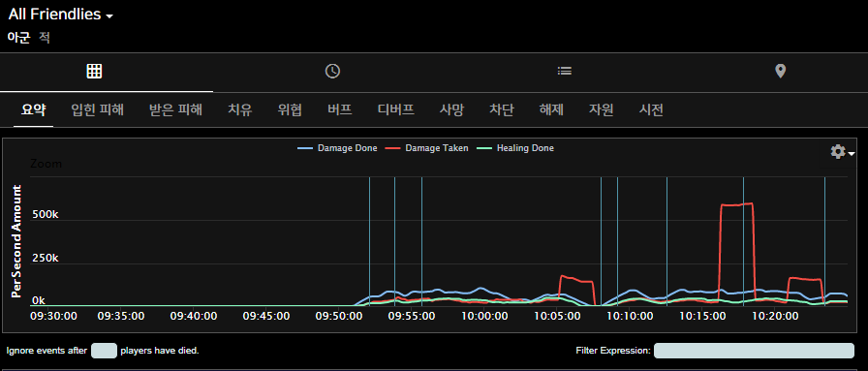Open the map pin replay icon
Image resolution: width=868 pixels, height=371 pixels.
[780, 71]
